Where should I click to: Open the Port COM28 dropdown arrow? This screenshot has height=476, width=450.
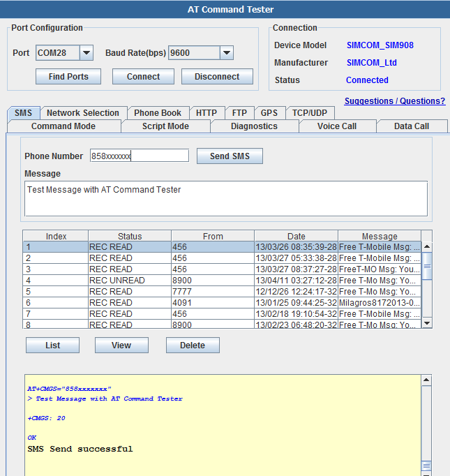87,53
